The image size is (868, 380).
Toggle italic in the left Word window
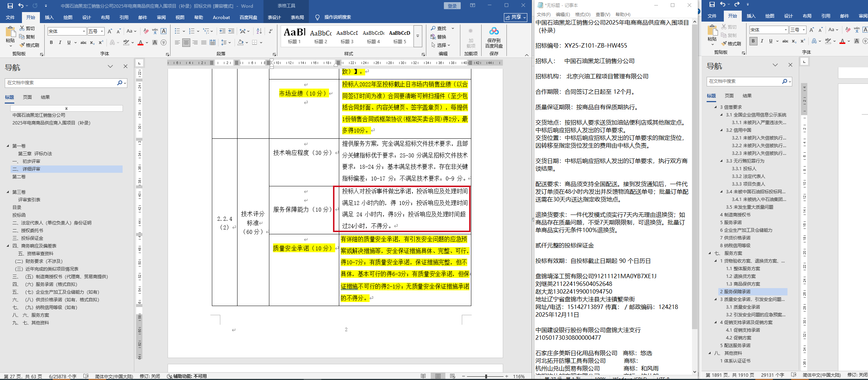pos(60,42)
